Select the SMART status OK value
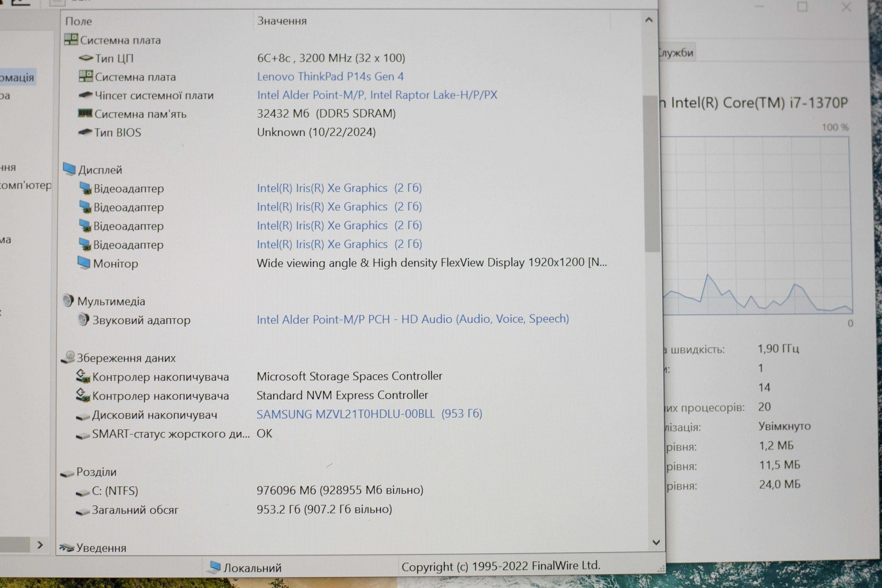 [264, 433]
